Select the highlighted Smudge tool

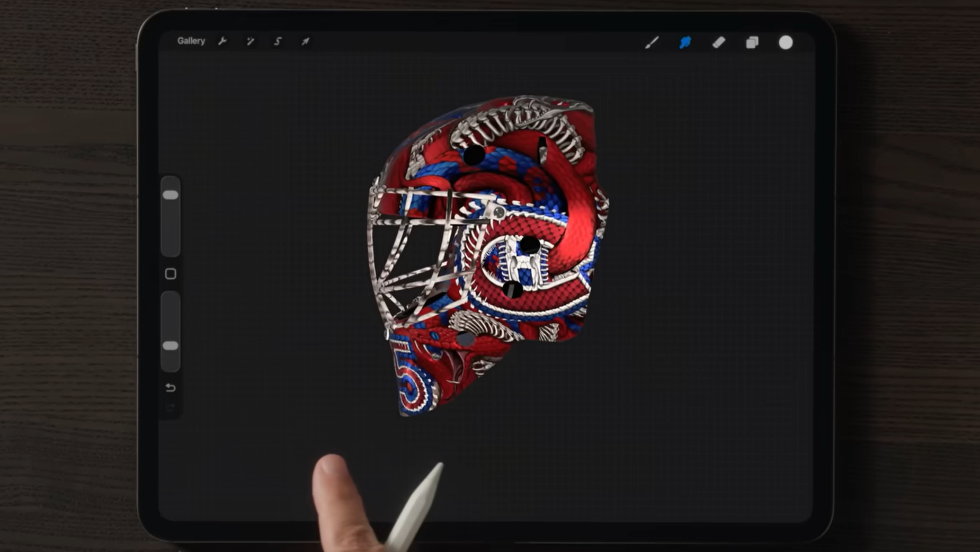(x=685, y=42)
